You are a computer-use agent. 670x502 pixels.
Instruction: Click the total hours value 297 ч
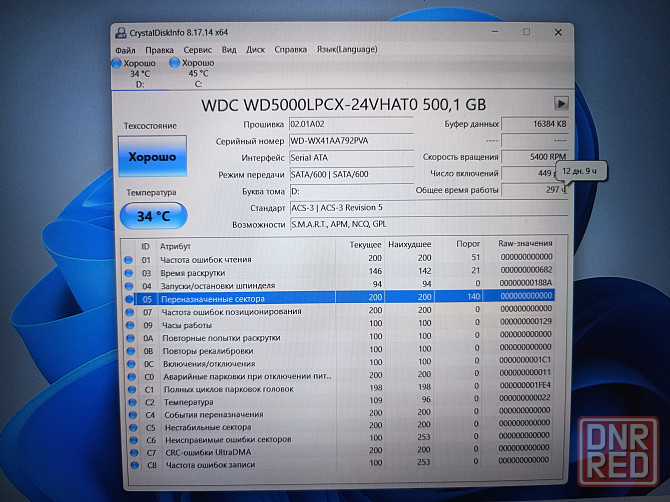535,190
